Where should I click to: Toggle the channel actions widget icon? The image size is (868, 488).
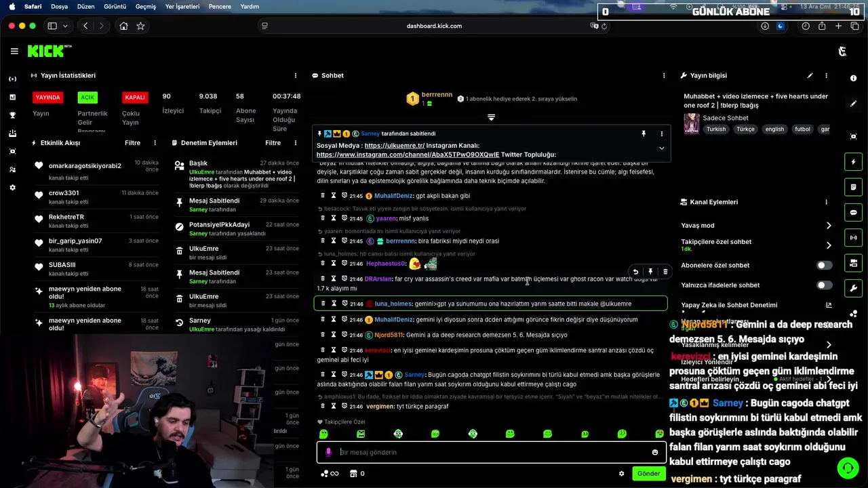[x=854, y=263]
